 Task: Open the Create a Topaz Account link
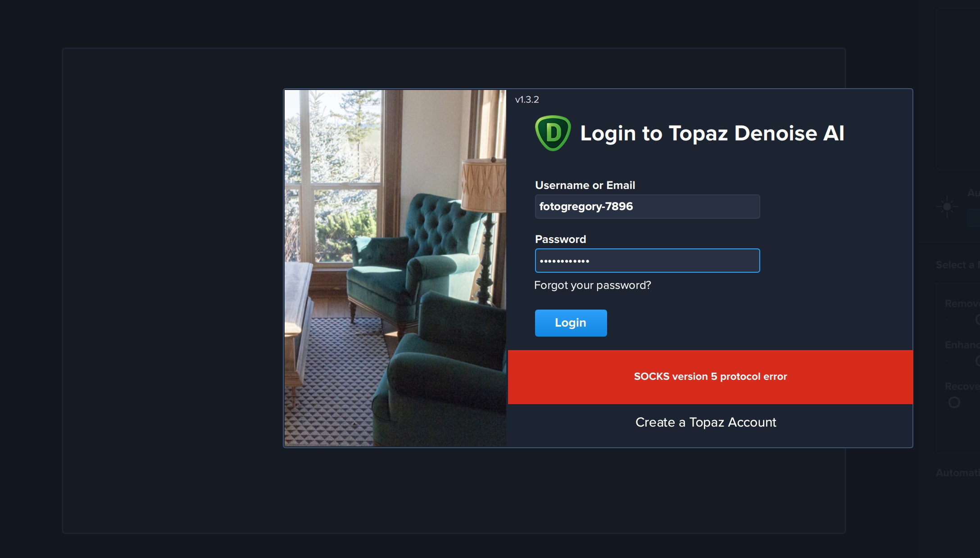pos(706,422)
